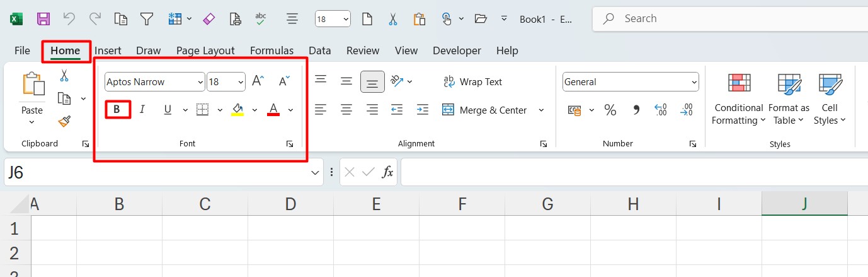Expand the Merge & Center arrow

[541, 110]
